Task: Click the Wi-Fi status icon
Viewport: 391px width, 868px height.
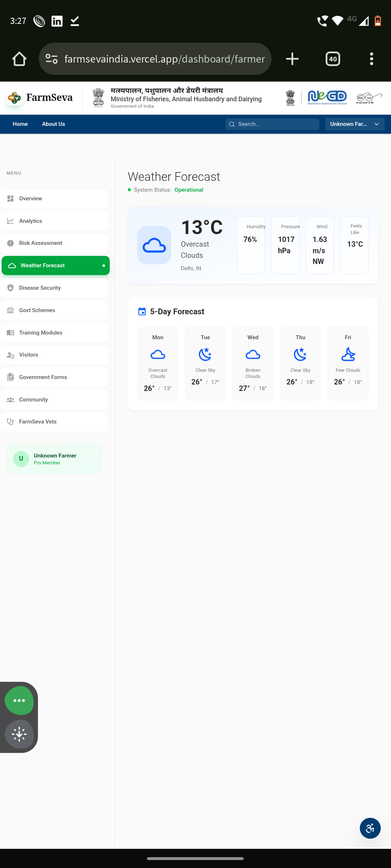Action: click(337, 21)
